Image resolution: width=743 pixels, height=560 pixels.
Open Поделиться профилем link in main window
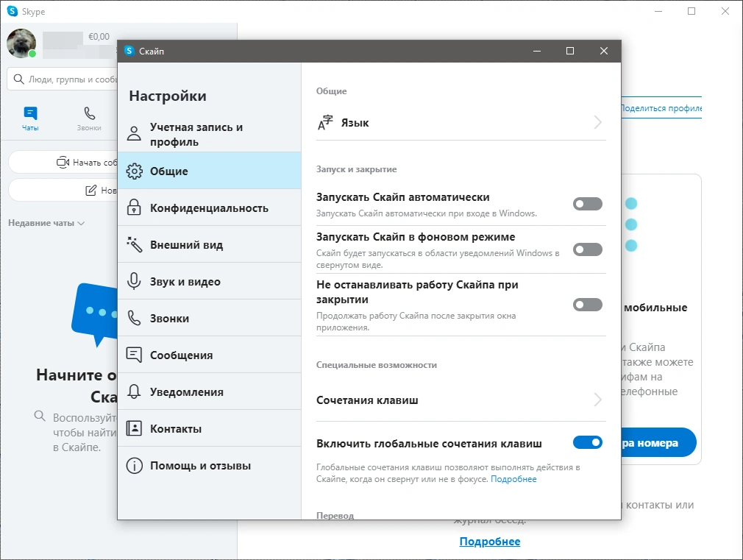(661, 108)
